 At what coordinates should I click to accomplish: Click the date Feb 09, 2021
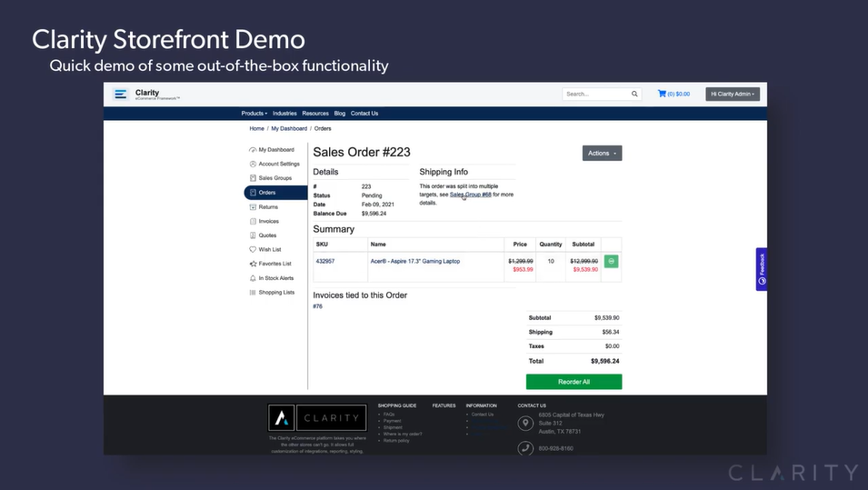click(378, 205)
